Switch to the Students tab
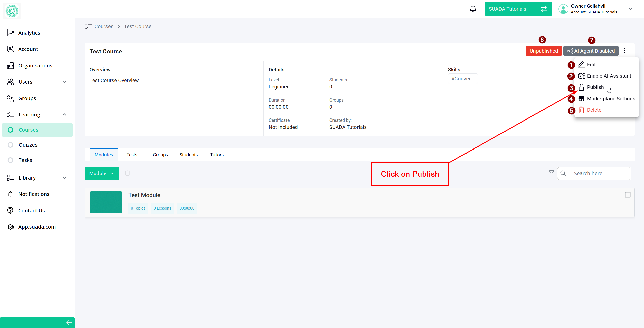This screenshot has height=328, width=644. tap(188, 155)
